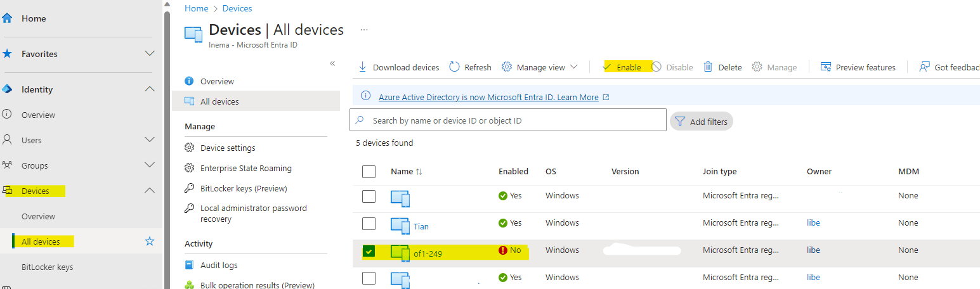
Task: Click the No enabled status for of1-249
Action: (510, 250)
